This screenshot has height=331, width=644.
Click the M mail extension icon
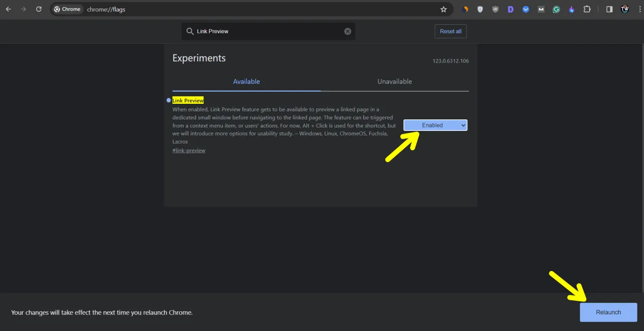point(541,9)
